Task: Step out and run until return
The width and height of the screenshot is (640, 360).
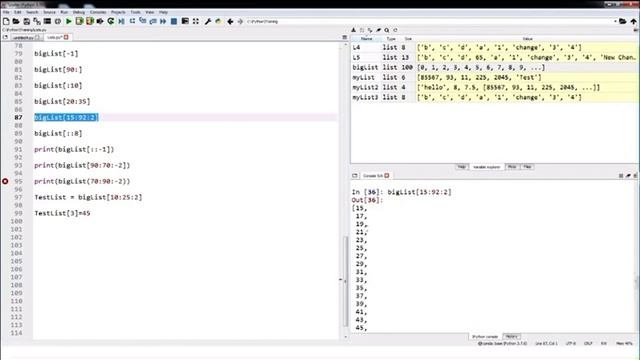Action: tap(153, 21)
